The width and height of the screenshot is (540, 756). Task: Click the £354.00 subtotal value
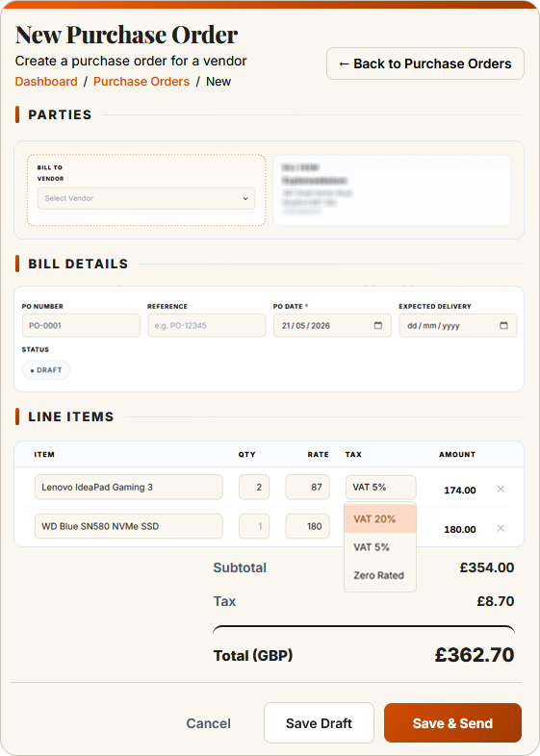487,567
